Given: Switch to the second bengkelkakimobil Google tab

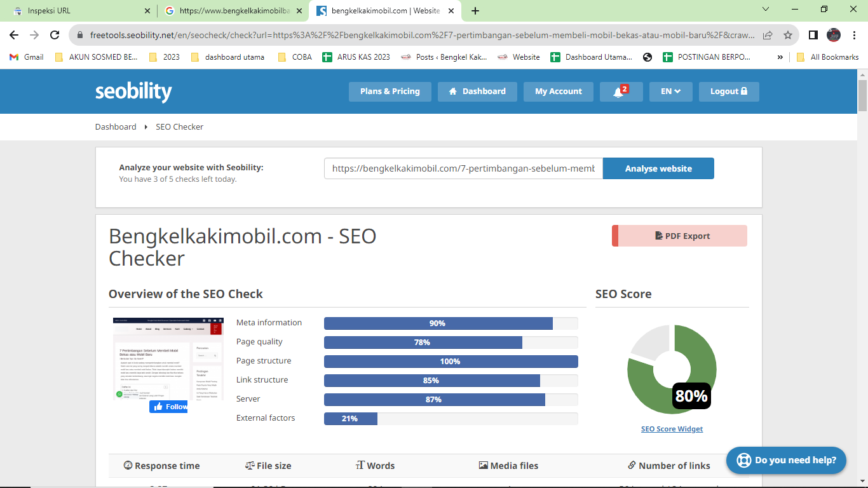Looking at the screenshot, I should (233, 11).
